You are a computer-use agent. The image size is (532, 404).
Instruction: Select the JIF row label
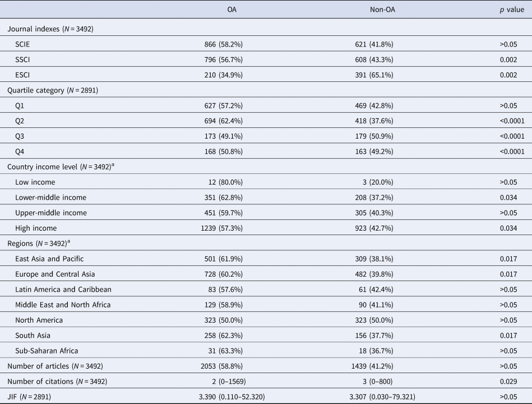click(x=30, y=397)
